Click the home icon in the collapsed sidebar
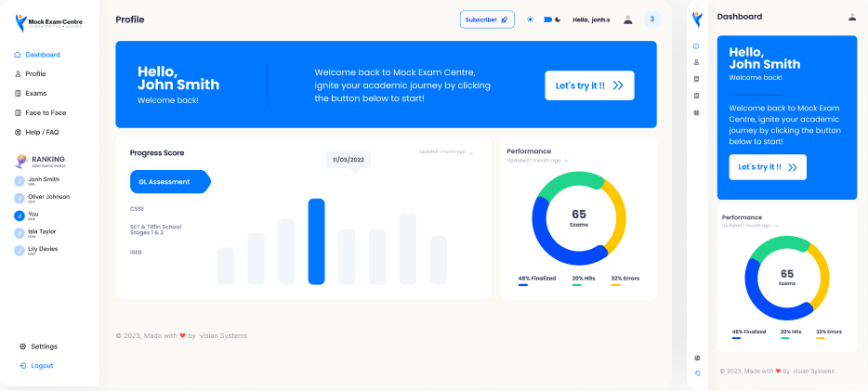The width and height of the screenshot is (868, 391). pyautogui.click(x=697, y=46)
